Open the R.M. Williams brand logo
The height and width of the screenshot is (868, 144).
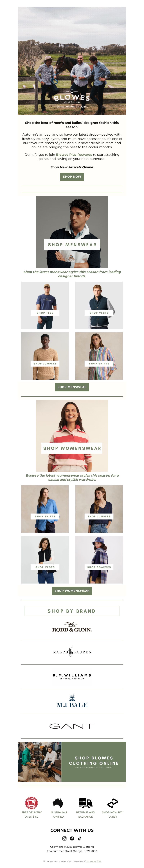(72, 677)
